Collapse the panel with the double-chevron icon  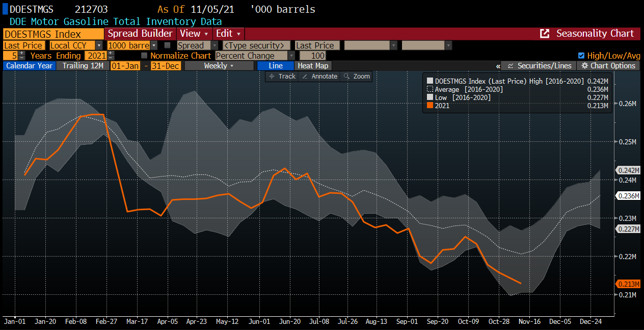pyautogui.click(x=498, y=66)
